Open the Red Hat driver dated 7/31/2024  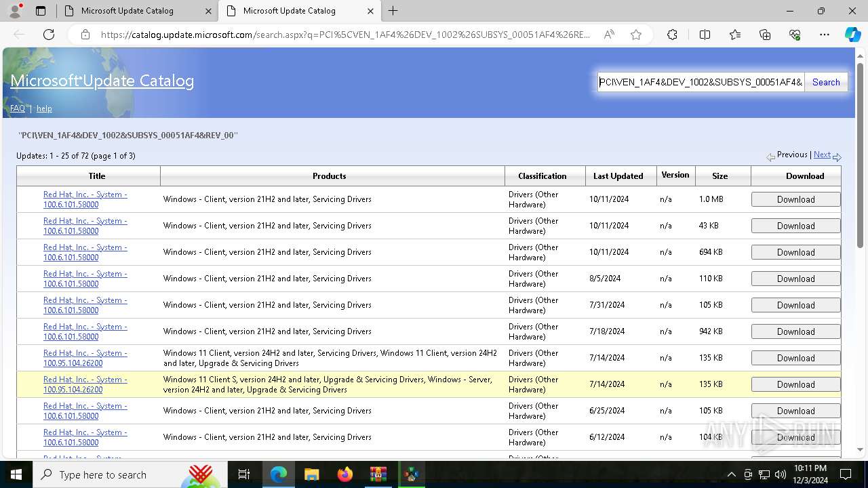click(85, 305)
